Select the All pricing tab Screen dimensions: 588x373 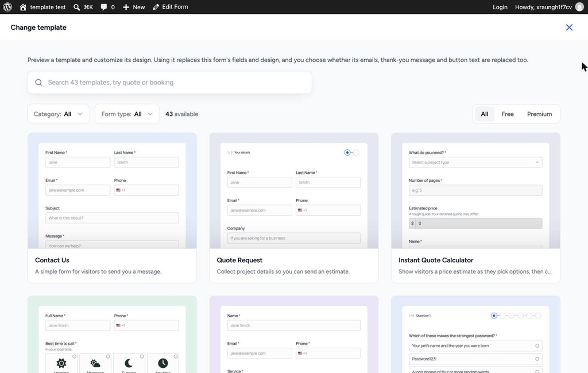tap(485, 114)
